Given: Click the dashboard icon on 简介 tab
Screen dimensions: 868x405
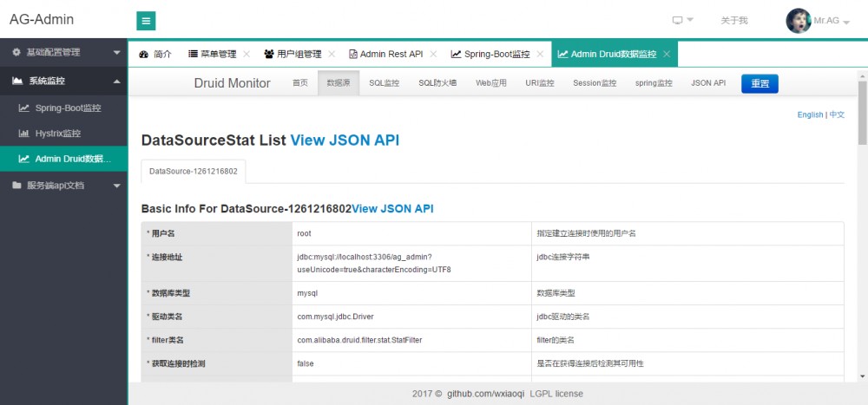Looking at the screenshot, I should [144, 55].
